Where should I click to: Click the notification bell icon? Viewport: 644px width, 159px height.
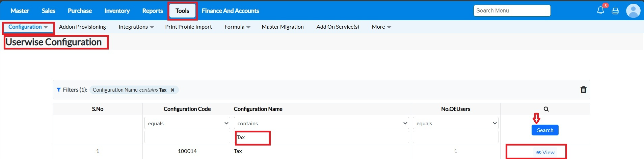[600, 10]
